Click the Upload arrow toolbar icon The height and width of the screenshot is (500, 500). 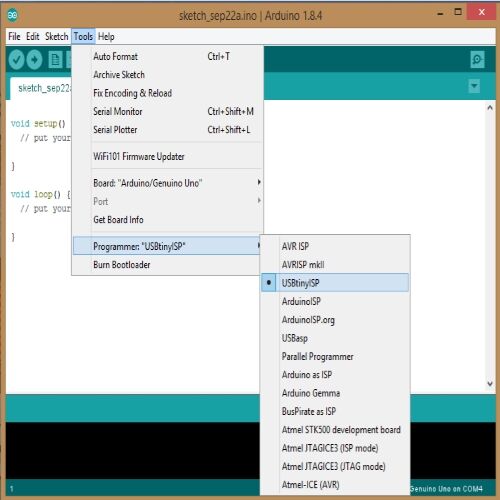[34, 60]
